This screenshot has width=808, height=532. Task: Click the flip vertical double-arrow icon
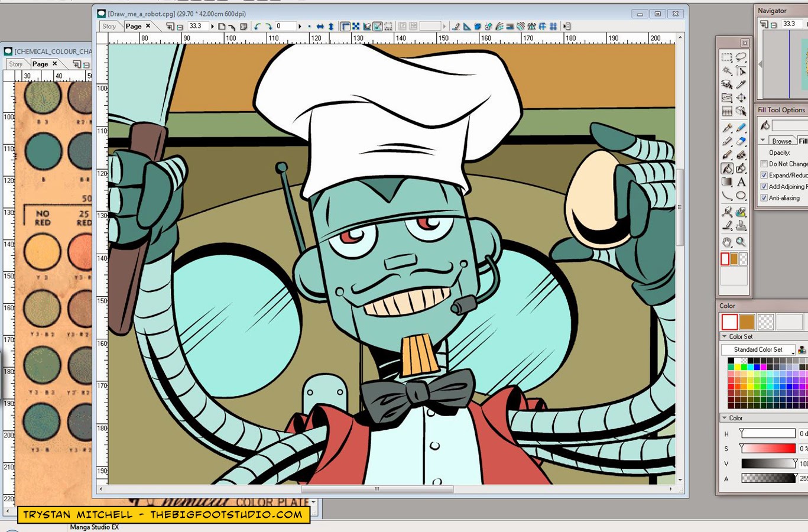330,26
